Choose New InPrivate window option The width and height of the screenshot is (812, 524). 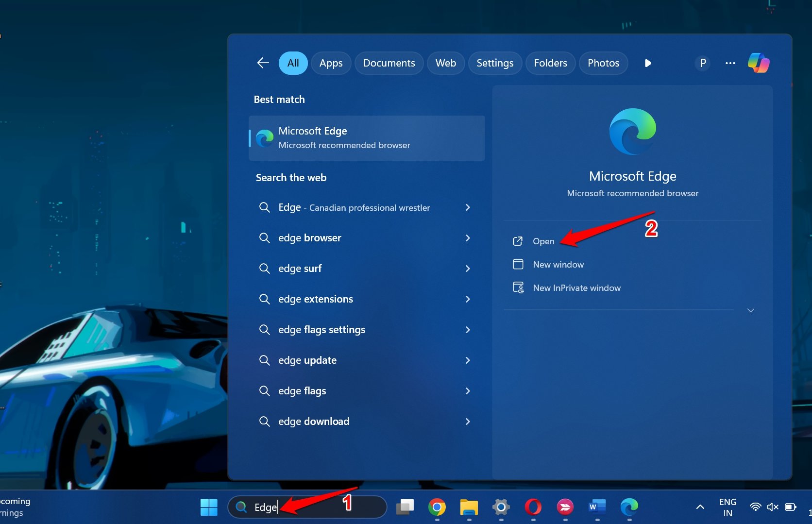coord(576,288)
